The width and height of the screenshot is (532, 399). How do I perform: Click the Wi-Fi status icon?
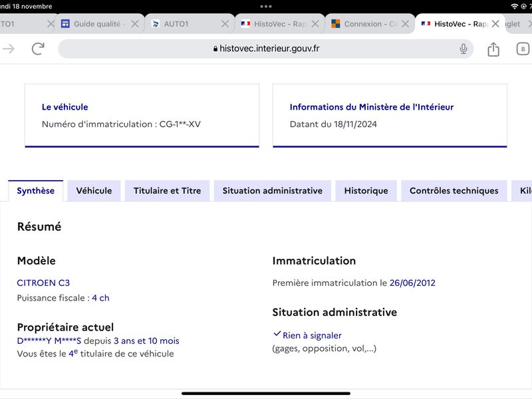tap(514, 7)
